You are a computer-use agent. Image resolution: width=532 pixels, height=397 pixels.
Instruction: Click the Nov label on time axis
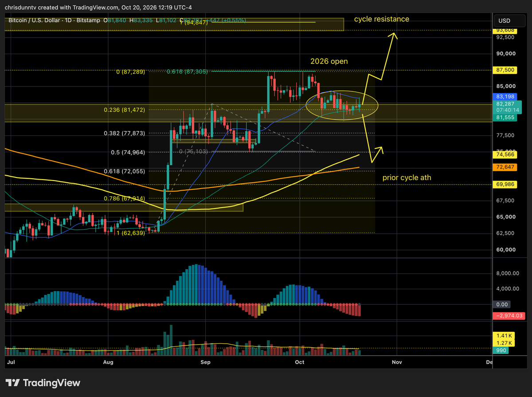tap(397, 362)
